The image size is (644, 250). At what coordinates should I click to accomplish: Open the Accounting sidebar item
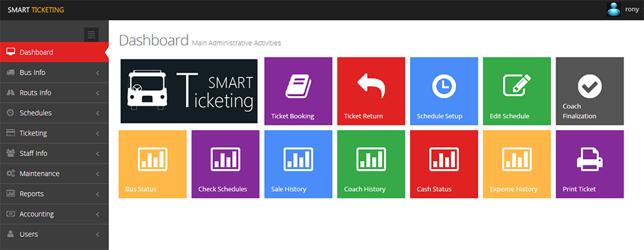[x=54, y=214]
